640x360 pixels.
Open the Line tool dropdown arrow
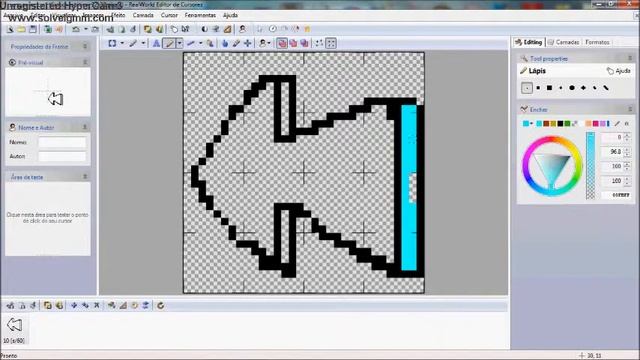(200, 43)
